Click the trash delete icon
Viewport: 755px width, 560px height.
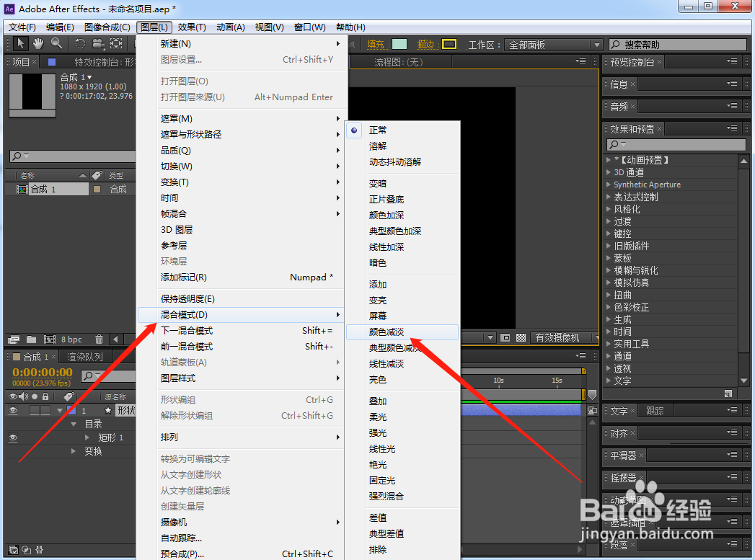tap(99, 339)
